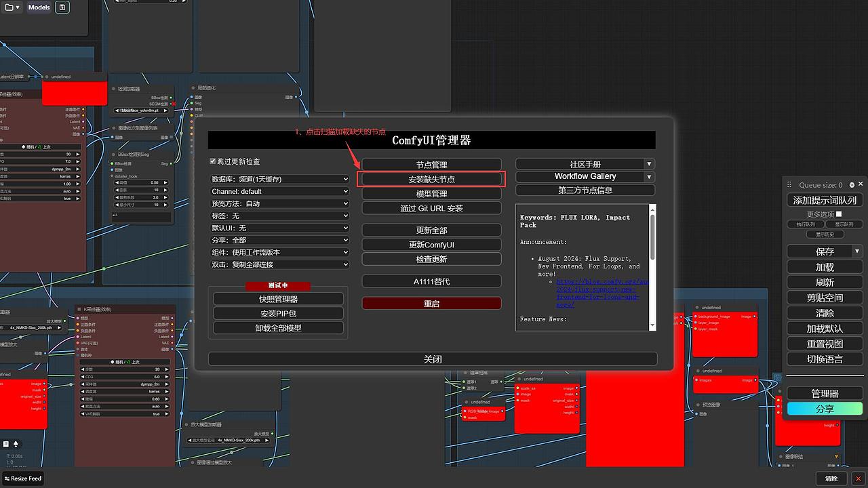Click 加载默认 button
This screenshot has width=868, height=488.
pyautogui.click(x=825, y=329)
